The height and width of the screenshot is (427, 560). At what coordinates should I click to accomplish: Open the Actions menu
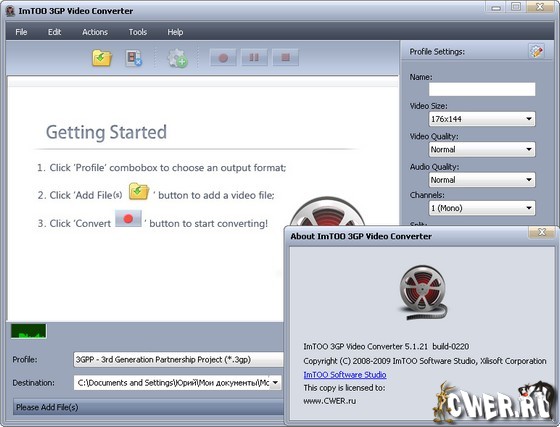[x=95, y=32]
